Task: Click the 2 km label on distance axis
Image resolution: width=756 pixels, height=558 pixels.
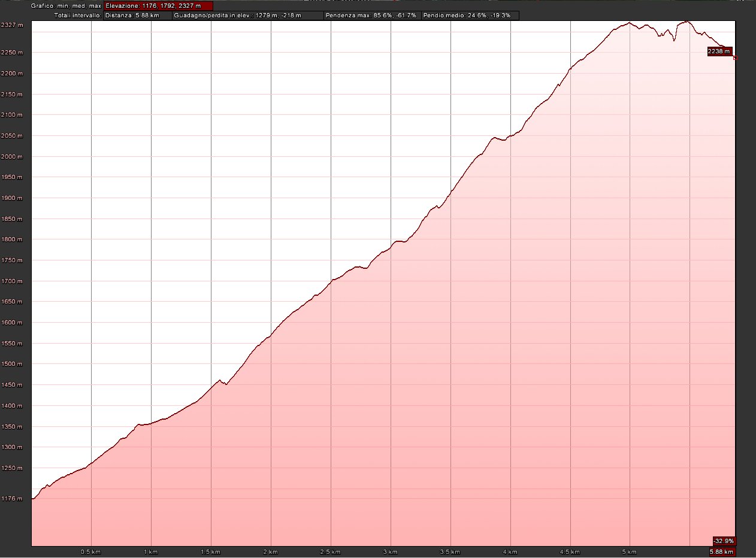Action: 270,551
